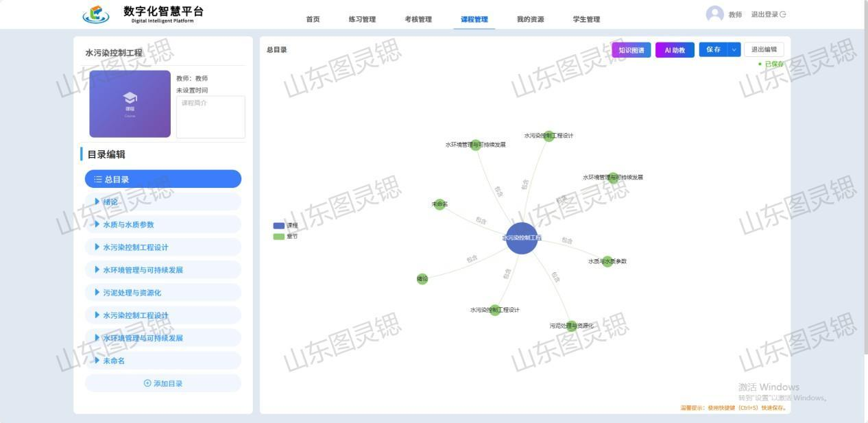Expand the 水质与水质参数 directory item

[97, 224]
